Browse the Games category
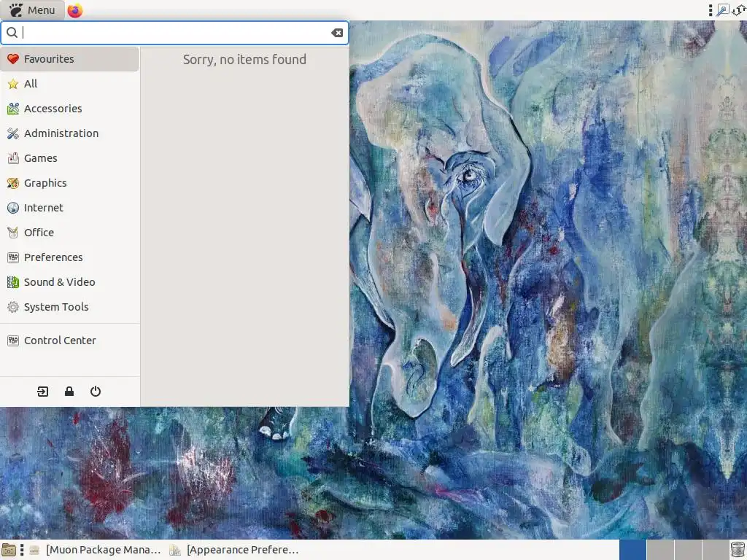747x560 pixels. point(69,158)
